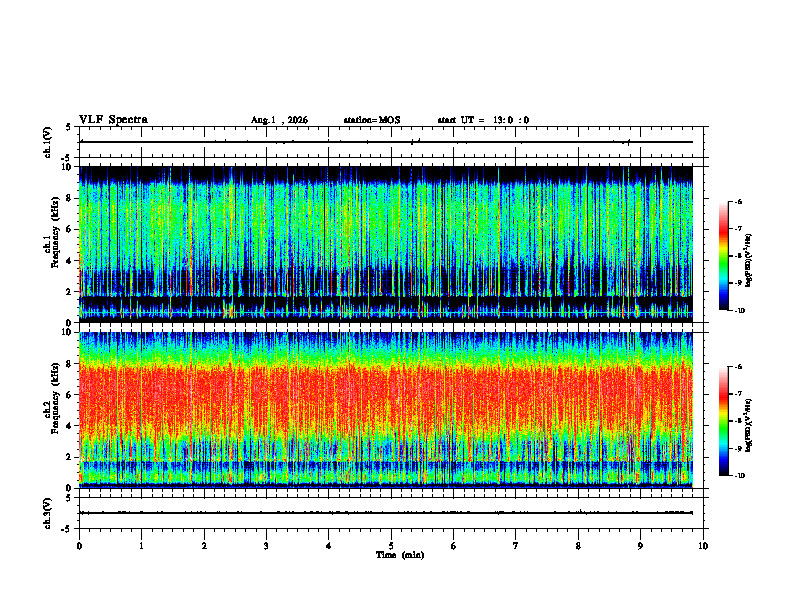Click the ch.1 color scale log(PSD) units label
This screenshot has height=612, width=792.
point(748,260)
